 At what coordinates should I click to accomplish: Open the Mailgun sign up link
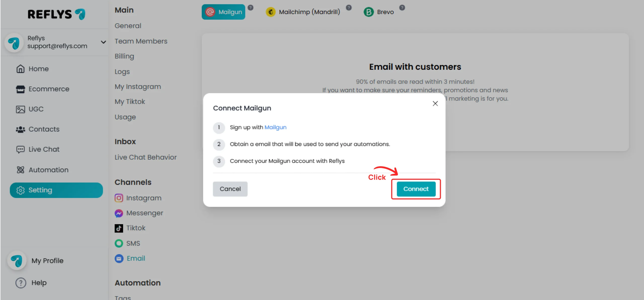point(275,127)
